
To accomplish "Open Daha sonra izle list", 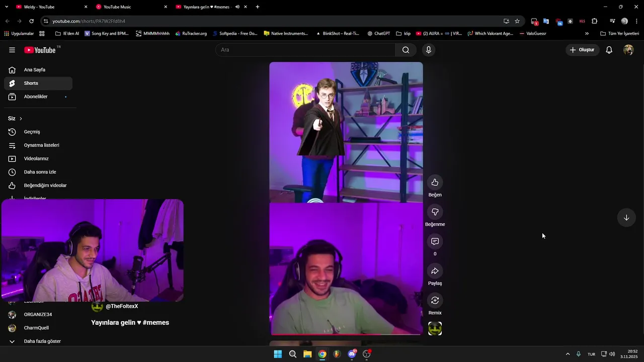I will 38,172.
